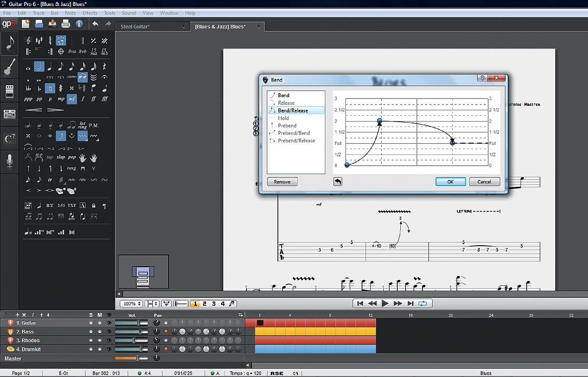The image size is (588, 377).
Task: Close the [Blues & Jazz] Blues* tab
Action: coord(259,26)
